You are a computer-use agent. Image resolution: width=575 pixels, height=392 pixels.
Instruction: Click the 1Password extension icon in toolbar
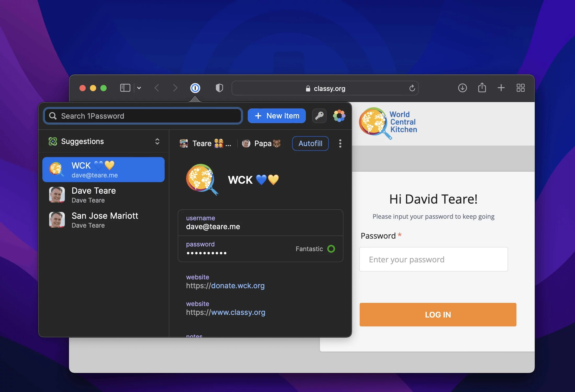pyautogui.click(x=195, y=88)
